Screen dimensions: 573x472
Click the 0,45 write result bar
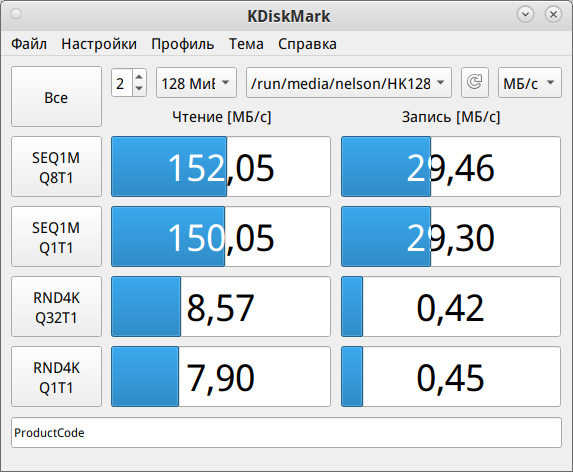click(451, 376)
